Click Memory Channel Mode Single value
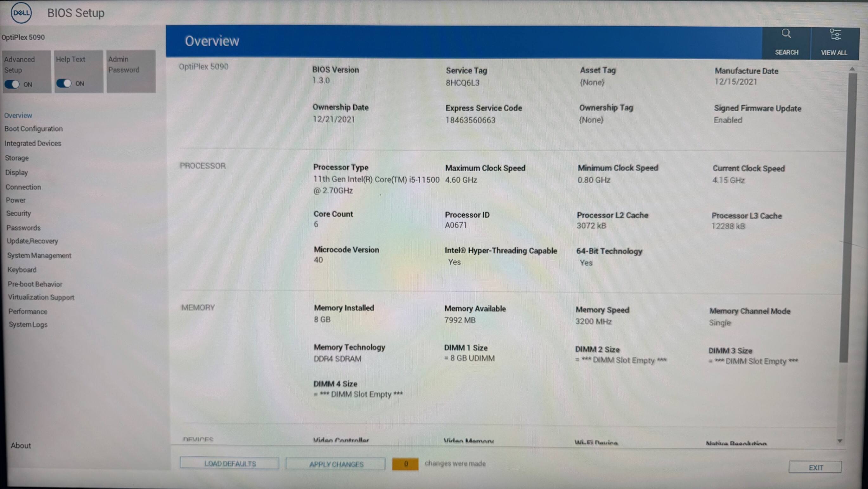868x489 pixels. [720, 323]
